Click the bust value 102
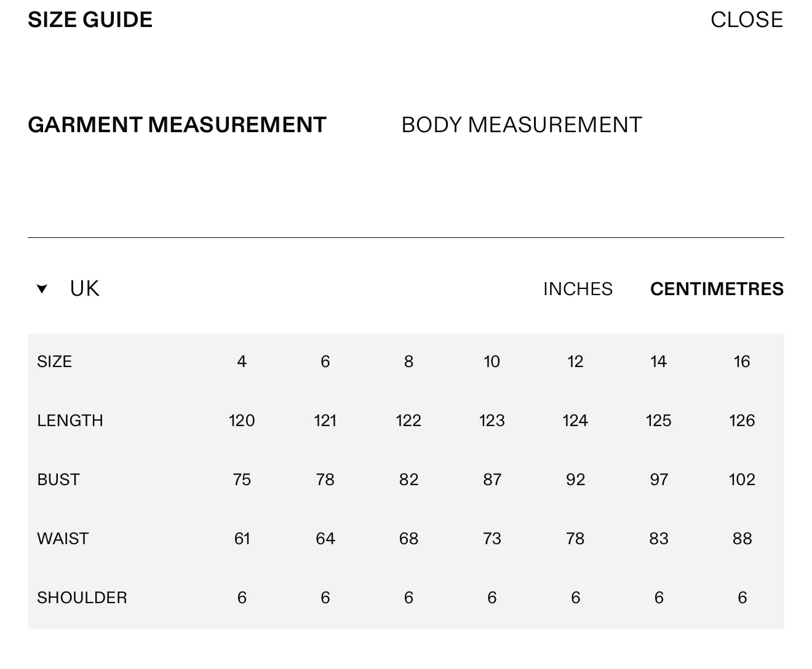 click(742, 480)
